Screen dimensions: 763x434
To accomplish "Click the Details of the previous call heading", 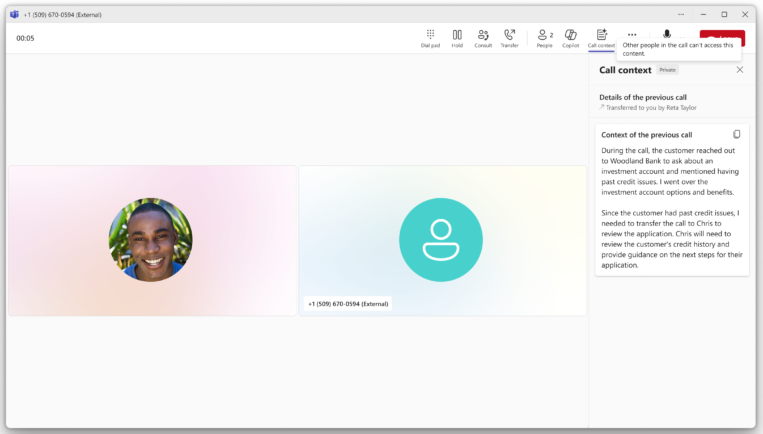I will pyautogui.click(x=643, y=97).
